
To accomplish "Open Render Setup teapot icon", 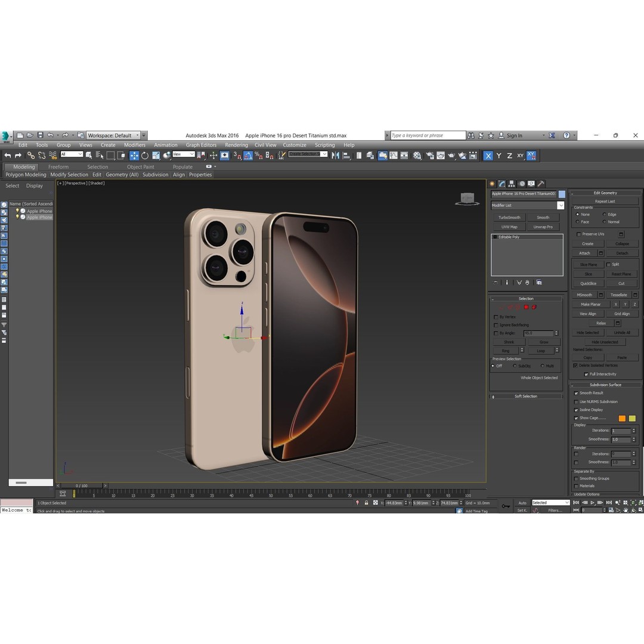I will coord(429,156).
